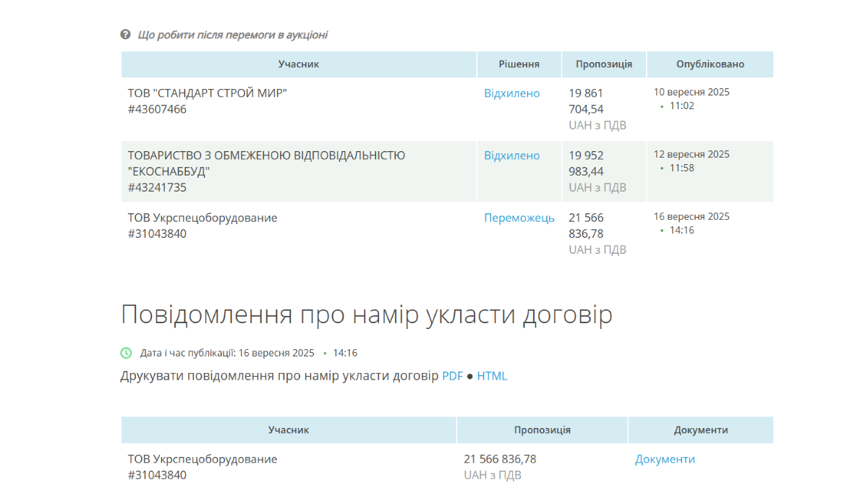Open the HTML version of the notice
The image size is (868, 488).
(492, 376)
